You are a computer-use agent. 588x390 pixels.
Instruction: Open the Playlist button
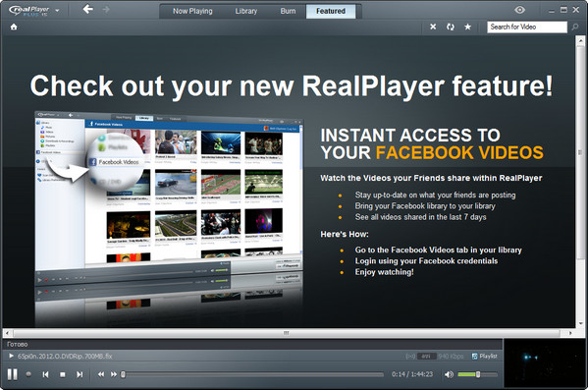point(484,356)
